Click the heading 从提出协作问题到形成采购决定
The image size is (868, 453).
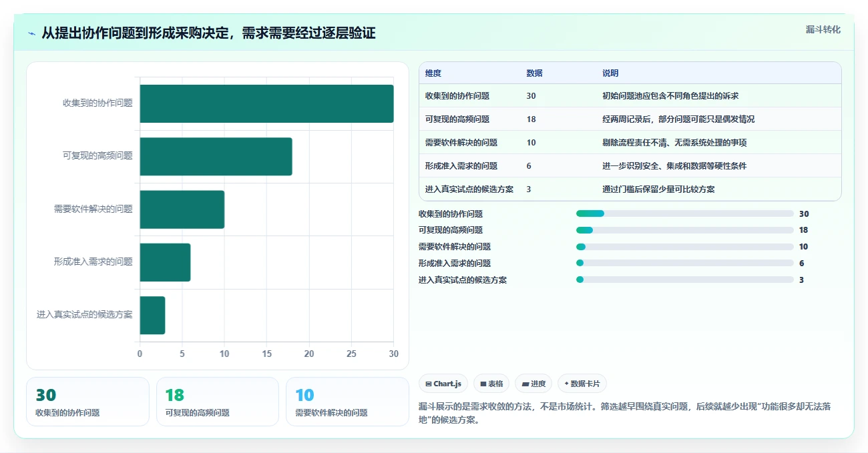[x=208, y=33]
